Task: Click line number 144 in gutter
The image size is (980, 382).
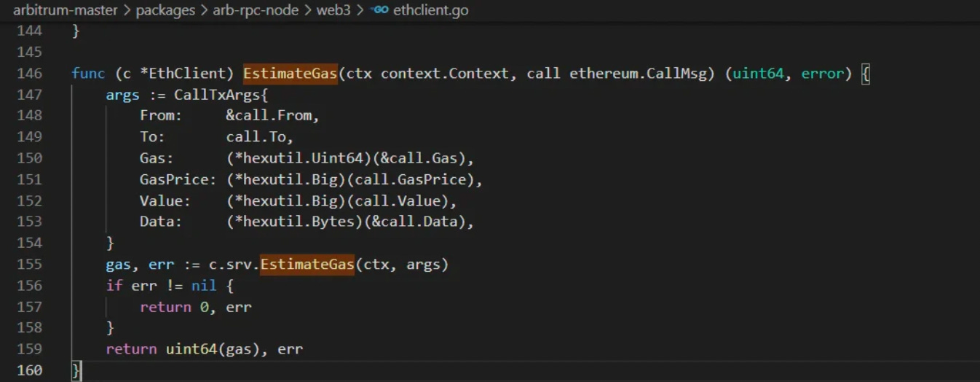Action: (x=30, y=31)
